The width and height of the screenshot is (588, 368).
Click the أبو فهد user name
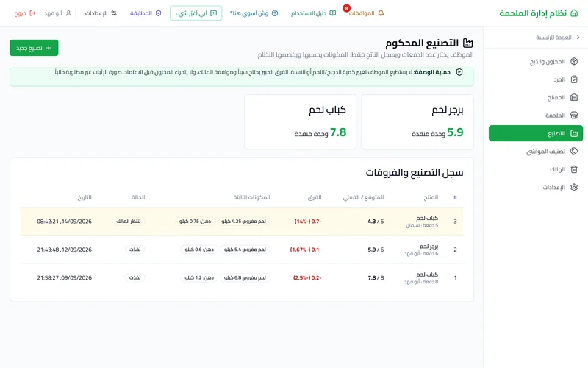tap(53, 13)
